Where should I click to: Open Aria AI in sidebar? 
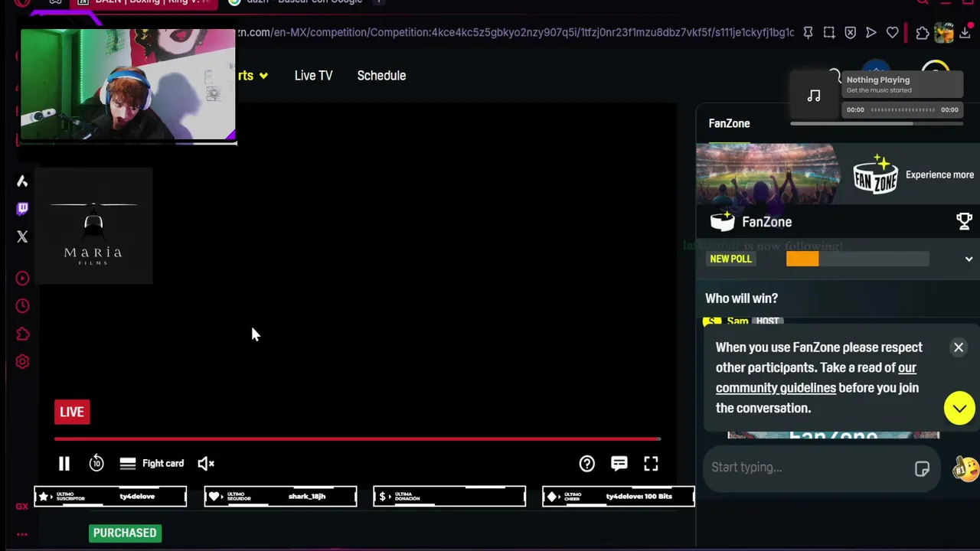[22, 181]
